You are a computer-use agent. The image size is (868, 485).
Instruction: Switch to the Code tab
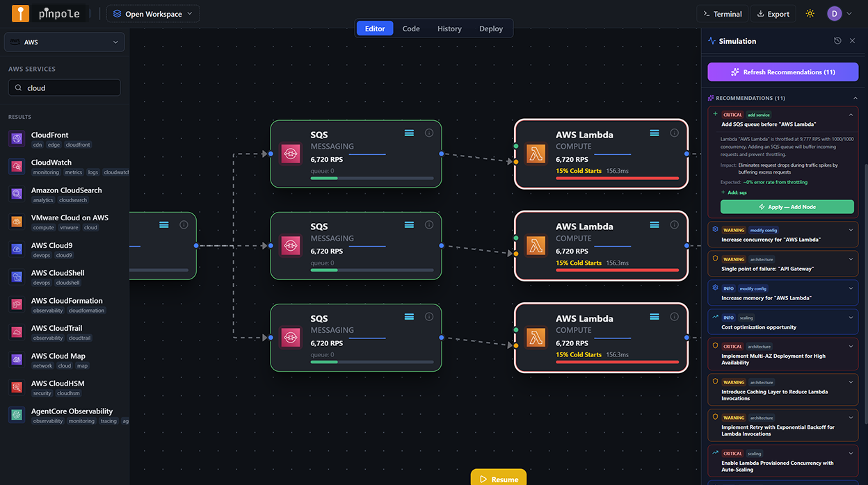pos(411,28)
